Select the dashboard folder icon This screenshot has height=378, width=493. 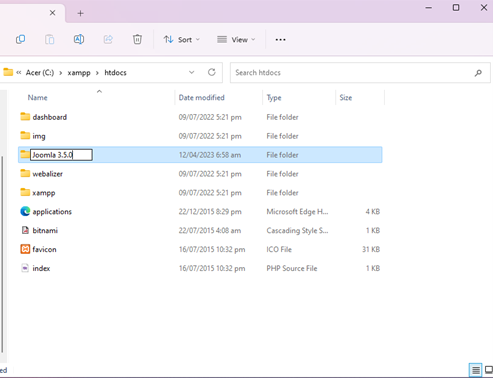click(25, 117)
